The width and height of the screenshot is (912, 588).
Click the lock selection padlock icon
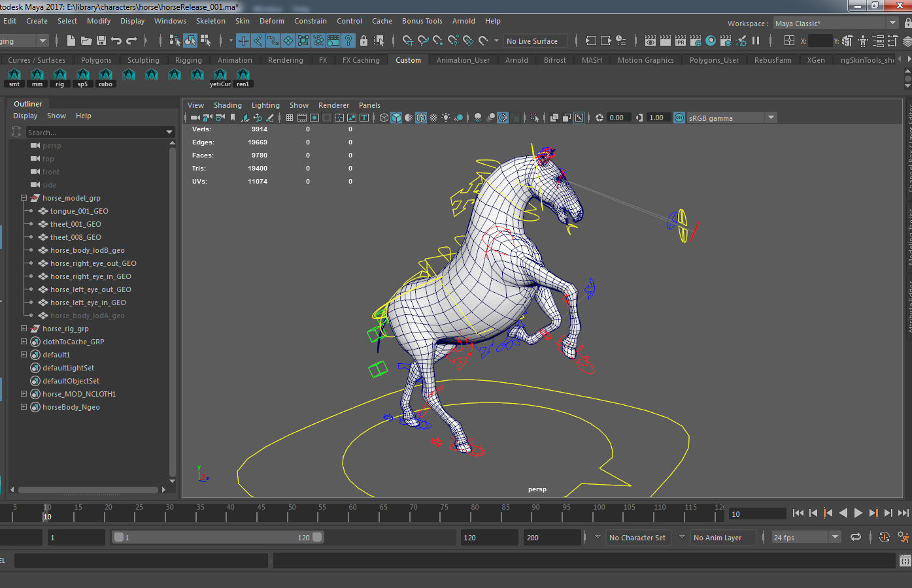click(x=364, y=41)
